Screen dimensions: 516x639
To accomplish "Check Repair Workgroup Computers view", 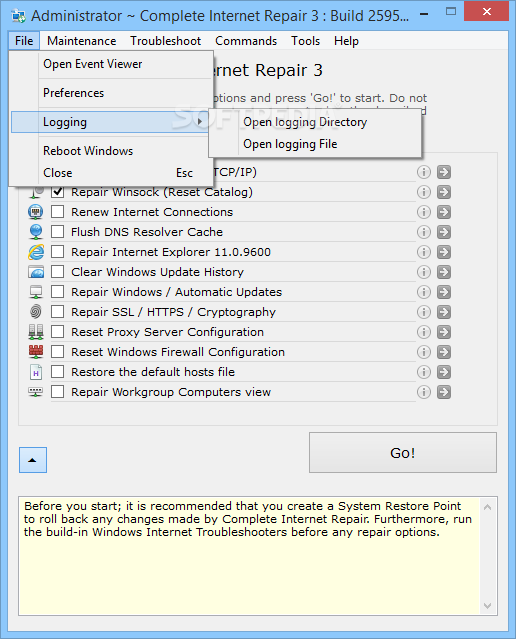I will 57,392.
